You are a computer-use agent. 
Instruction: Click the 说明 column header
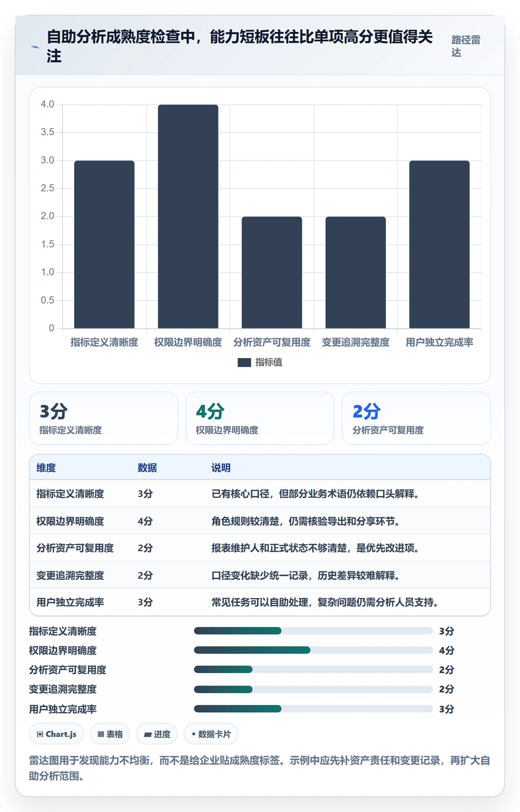click(221, 468)
